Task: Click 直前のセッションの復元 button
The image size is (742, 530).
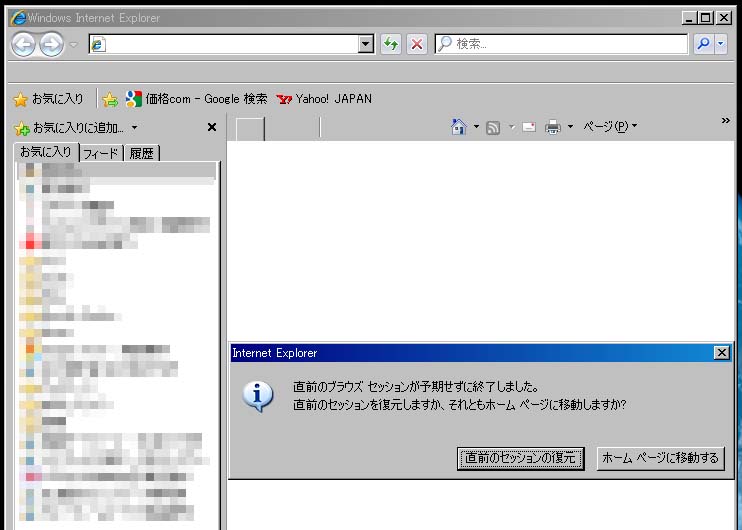Action: [x=521, y=459]
